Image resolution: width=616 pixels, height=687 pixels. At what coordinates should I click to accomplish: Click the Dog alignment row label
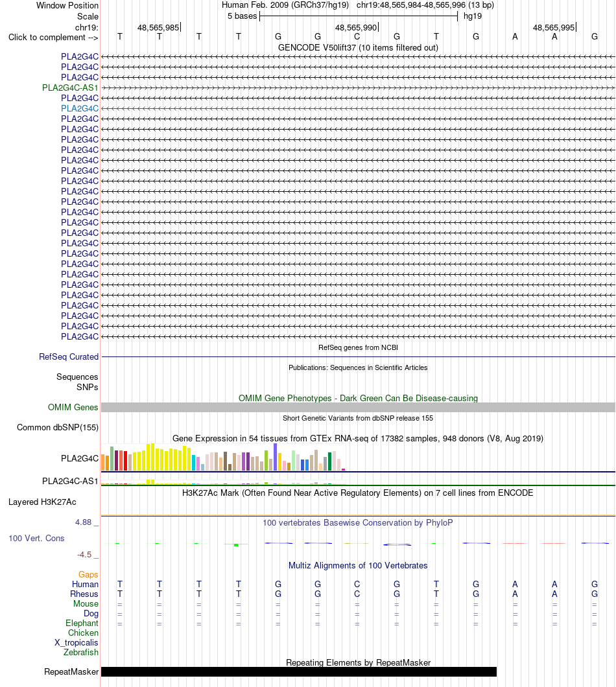tap(91, 613)
